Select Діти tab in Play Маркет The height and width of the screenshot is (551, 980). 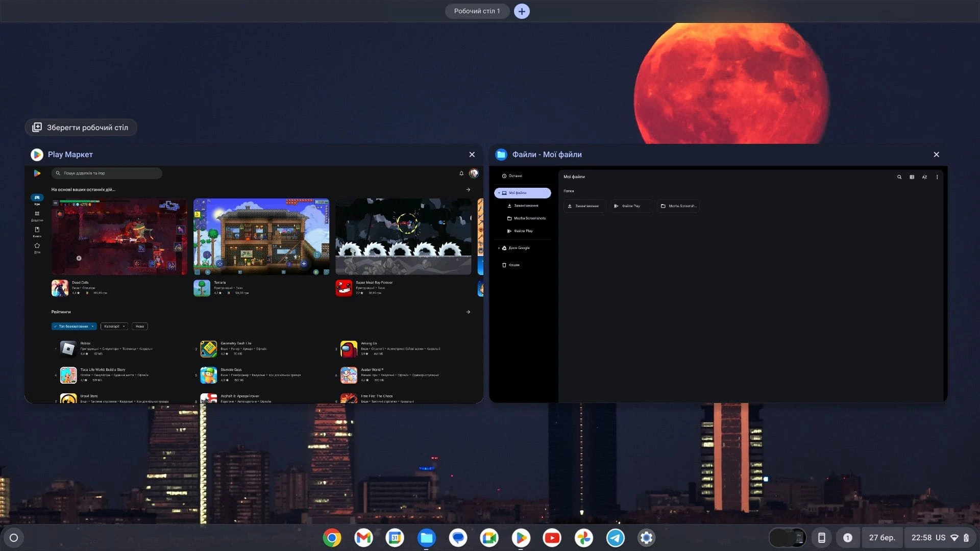(x=37, y=248)
